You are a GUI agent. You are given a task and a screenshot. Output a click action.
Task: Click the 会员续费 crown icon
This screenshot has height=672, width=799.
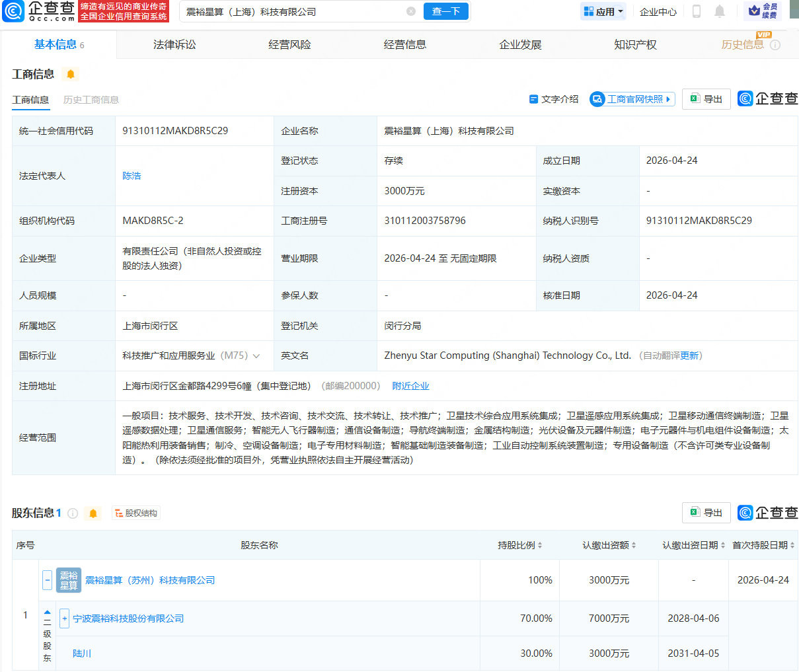coord(763,11)
